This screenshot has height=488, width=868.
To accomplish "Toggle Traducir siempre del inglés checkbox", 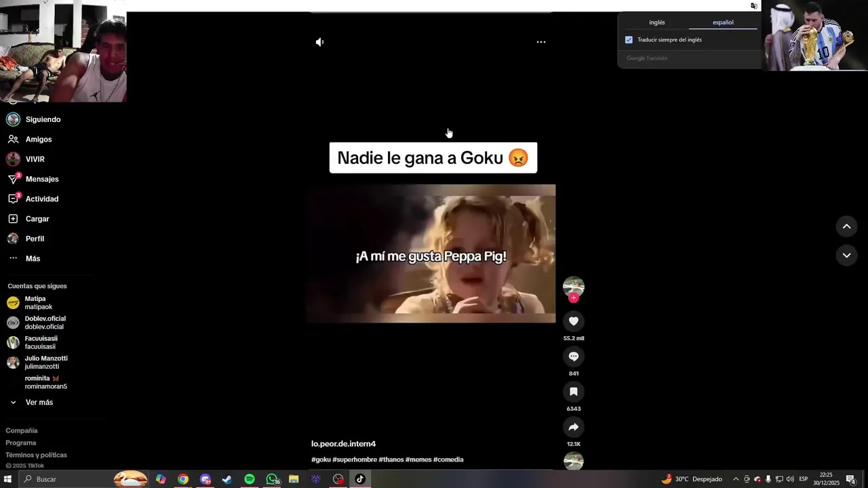I will point(629,40).
